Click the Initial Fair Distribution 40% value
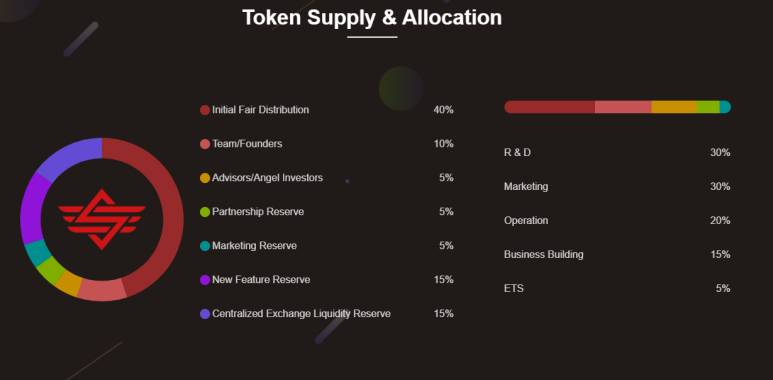The height and width of the screenshot is (380, 773). point(443,110)
